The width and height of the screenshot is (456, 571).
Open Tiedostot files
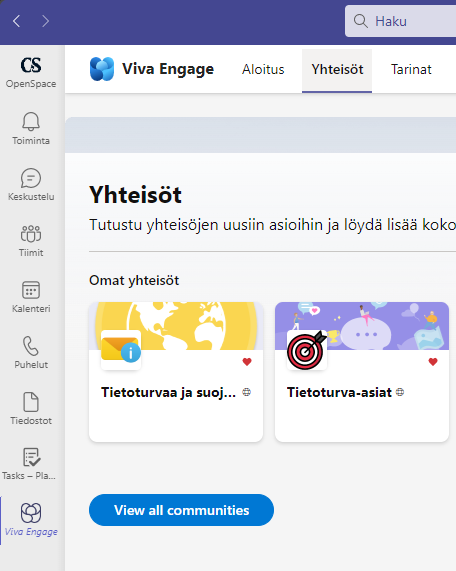point(31,409)
